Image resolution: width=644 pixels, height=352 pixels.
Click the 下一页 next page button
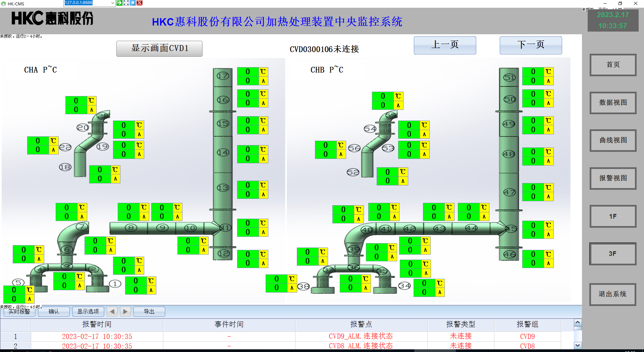pyautogui.click(x=531, y=45)
